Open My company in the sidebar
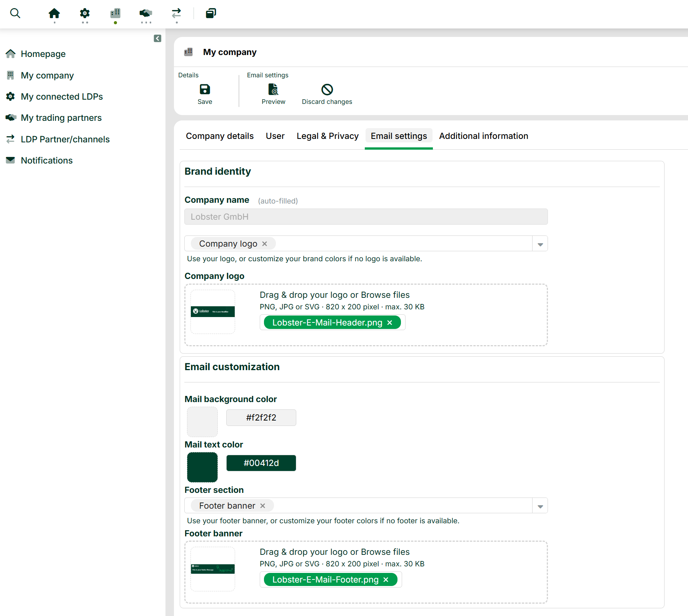The image size is (688, 616). point(47,75)
